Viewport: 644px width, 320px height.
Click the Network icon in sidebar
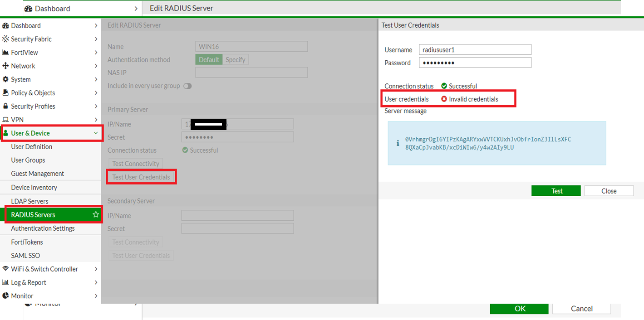[5, 66]
